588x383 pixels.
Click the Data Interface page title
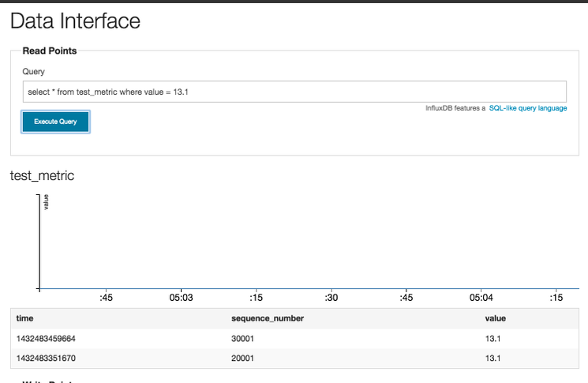(75, 21)
